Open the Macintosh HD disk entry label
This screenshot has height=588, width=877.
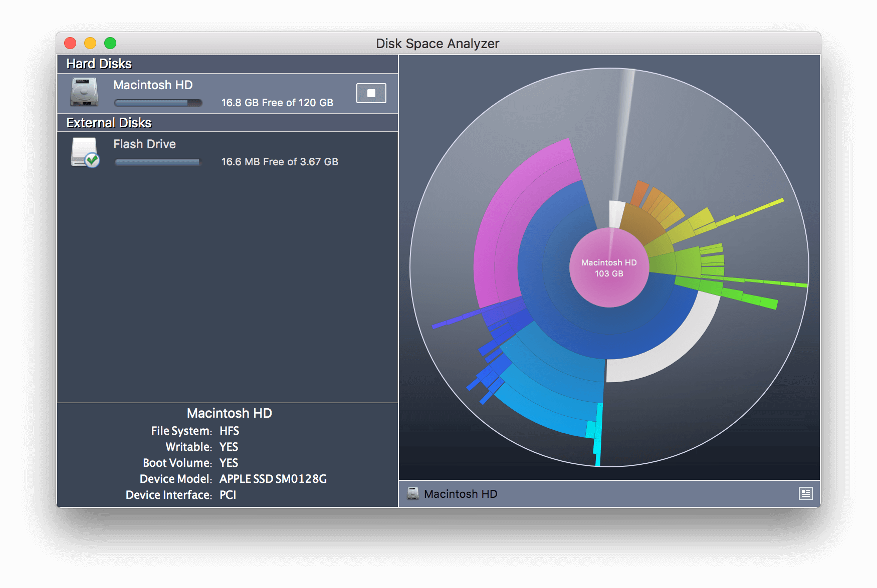point(153,85)
